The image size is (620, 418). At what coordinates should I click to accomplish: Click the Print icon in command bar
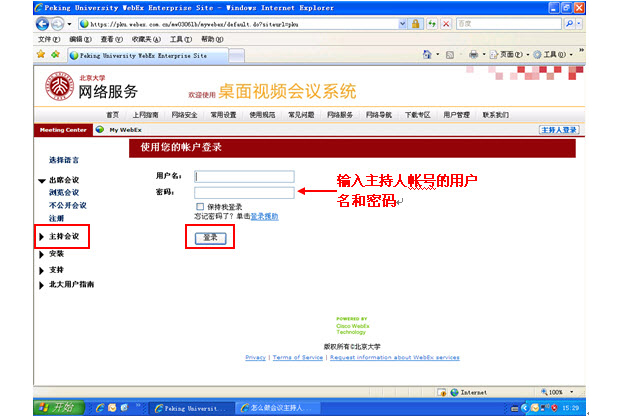pyautogui.click(x=473, y=55)
